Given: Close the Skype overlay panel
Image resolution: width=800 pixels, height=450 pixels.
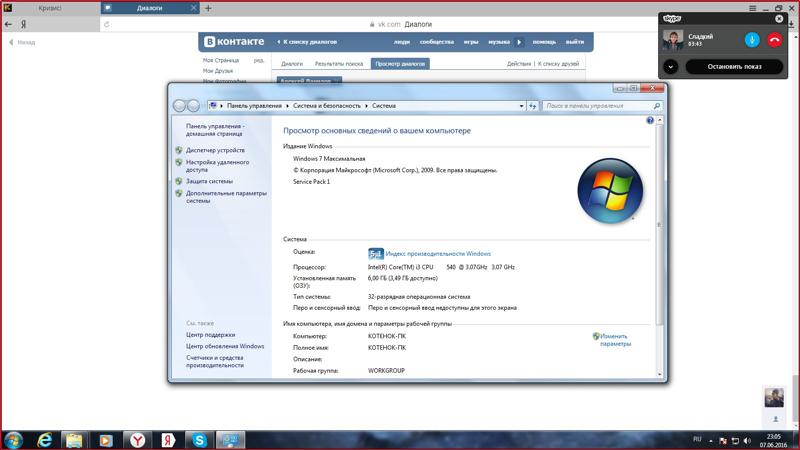Looking at the screenshot, I should [779, 18].
